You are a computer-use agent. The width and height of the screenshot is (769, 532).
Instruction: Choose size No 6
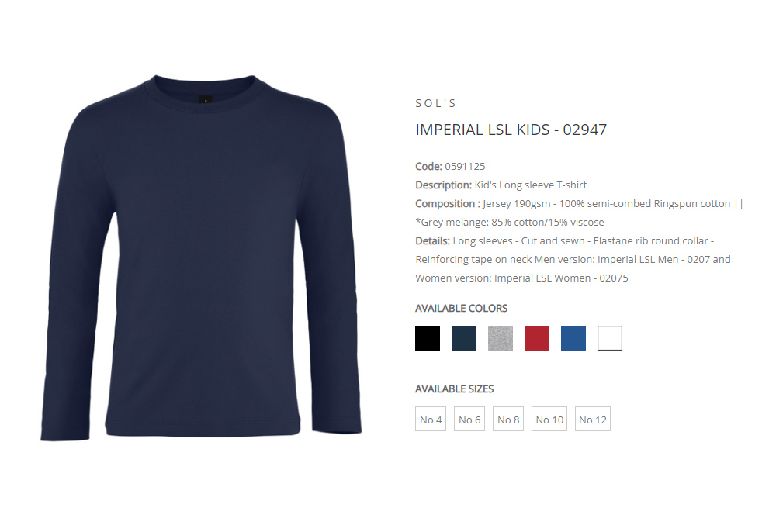click(x=469, y=419)
